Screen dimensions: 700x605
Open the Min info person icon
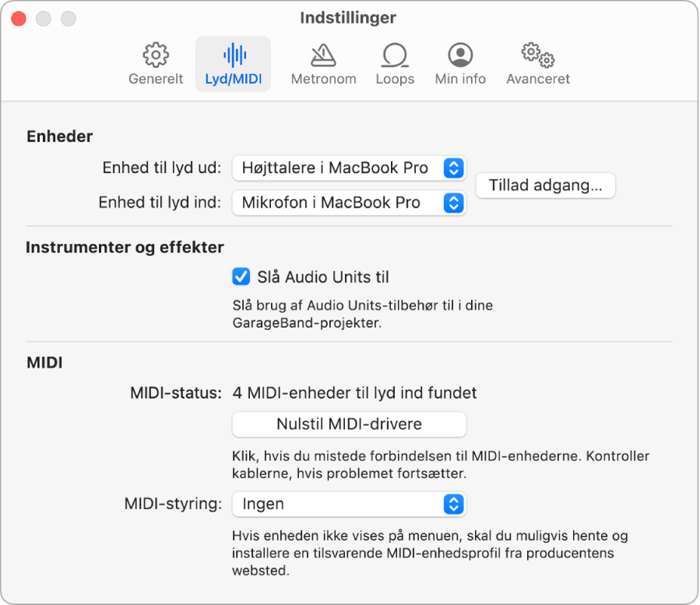(x=460, y=55)
